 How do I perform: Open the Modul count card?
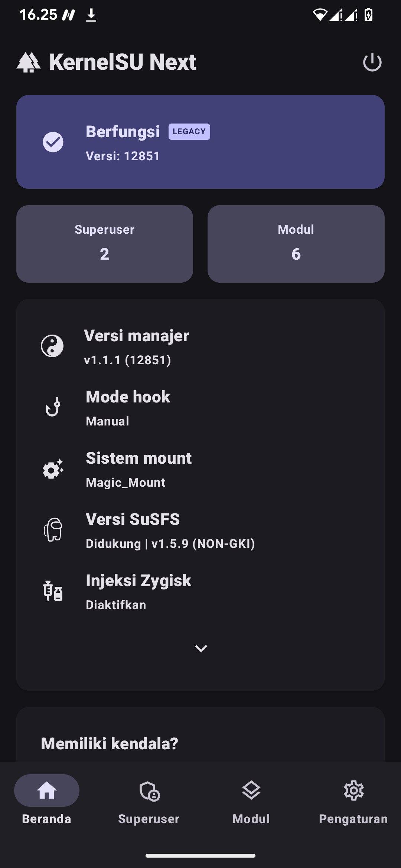[296, 244]
